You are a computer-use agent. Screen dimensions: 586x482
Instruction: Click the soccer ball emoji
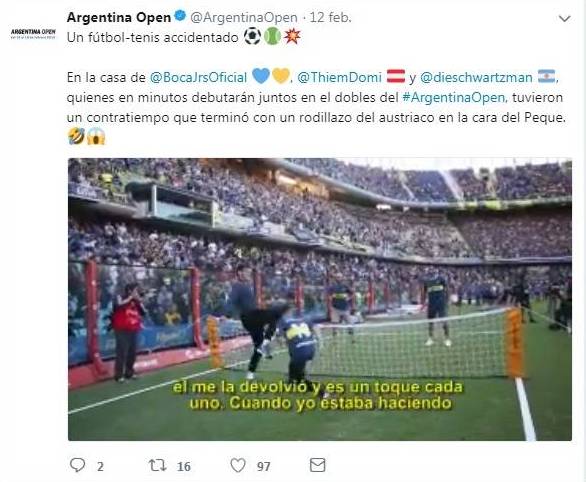pyautogui.click(x=252, y=37)
